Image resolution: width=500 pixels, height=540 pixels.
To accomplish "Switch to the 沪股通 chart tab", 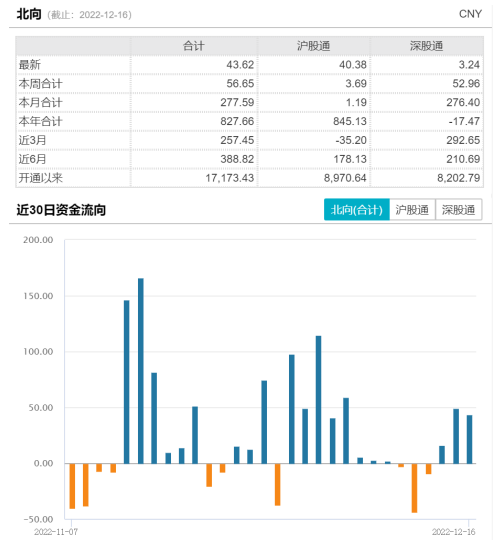I will pyautogui.click(x=412, y=209).
